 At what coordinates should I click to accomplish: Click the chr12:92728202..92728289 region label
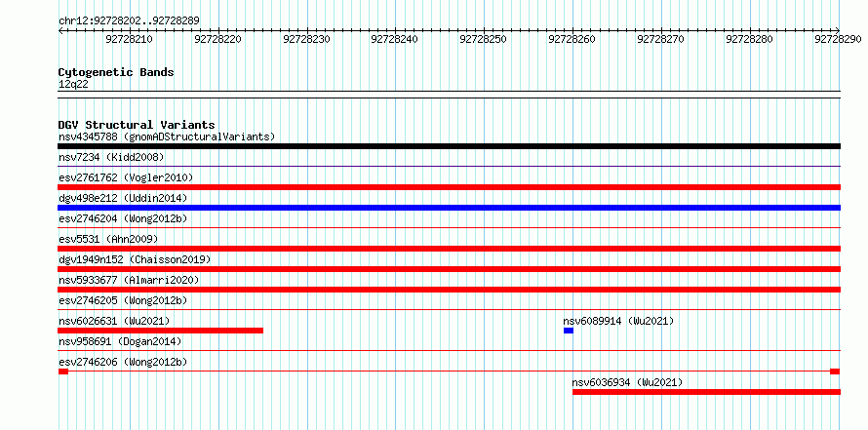(129, 21)
